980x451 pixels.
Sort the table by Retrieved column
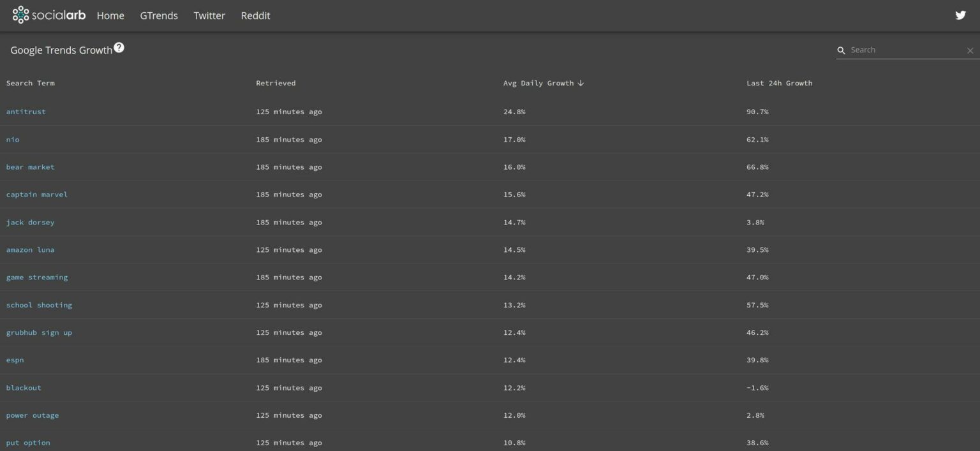(x=276, y=82)
